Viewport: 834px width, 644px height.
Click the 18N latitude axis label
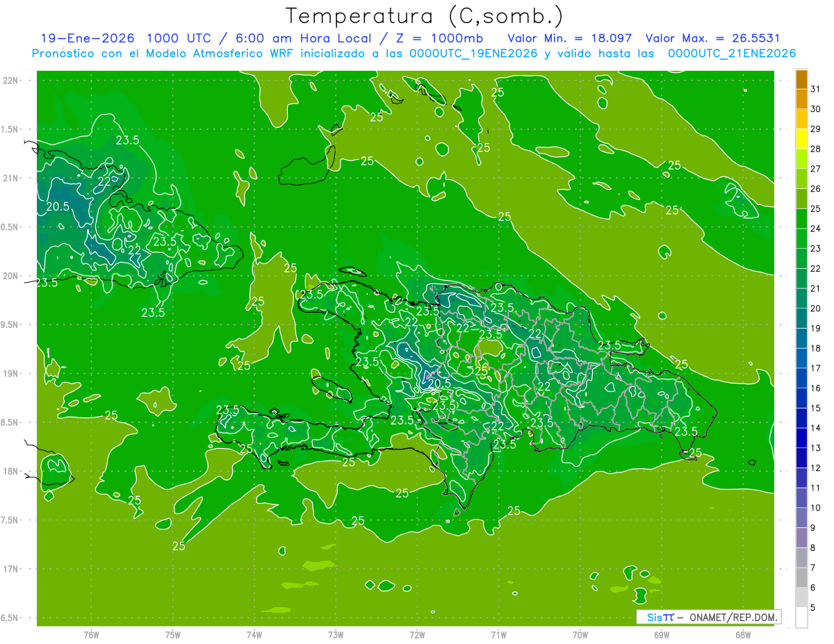(x=12, y=471)
